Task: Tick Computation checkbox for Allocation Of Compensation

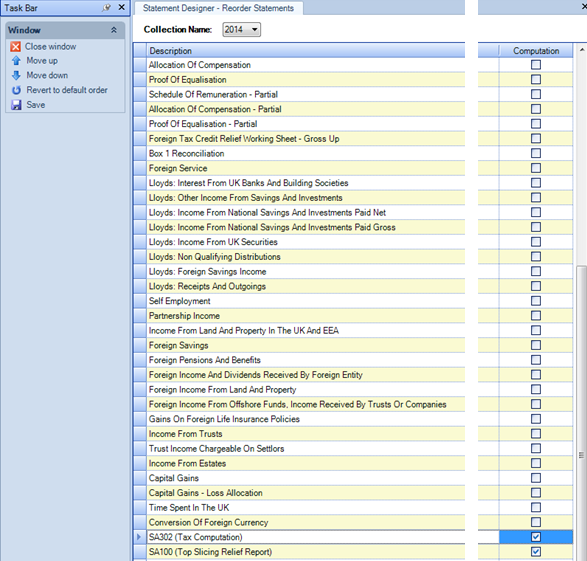Action: 536,65
